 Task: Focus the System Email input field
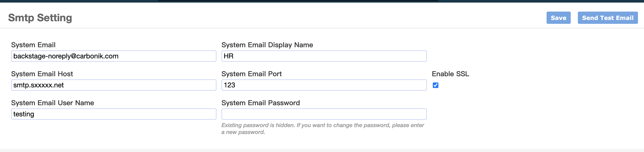114,56
